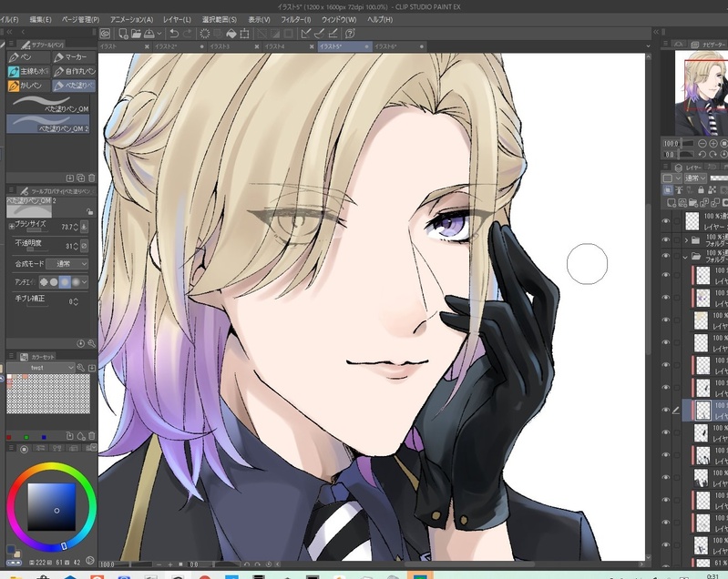Select ペン sub tool group
The image size is (728, 579).
(28, 57)
